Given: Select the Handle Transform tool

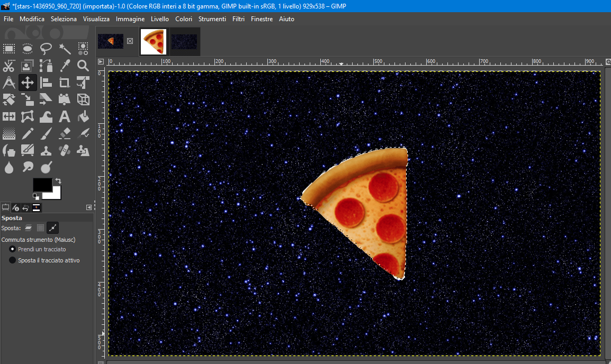Looking at the screenshot, I should (65, 99).
